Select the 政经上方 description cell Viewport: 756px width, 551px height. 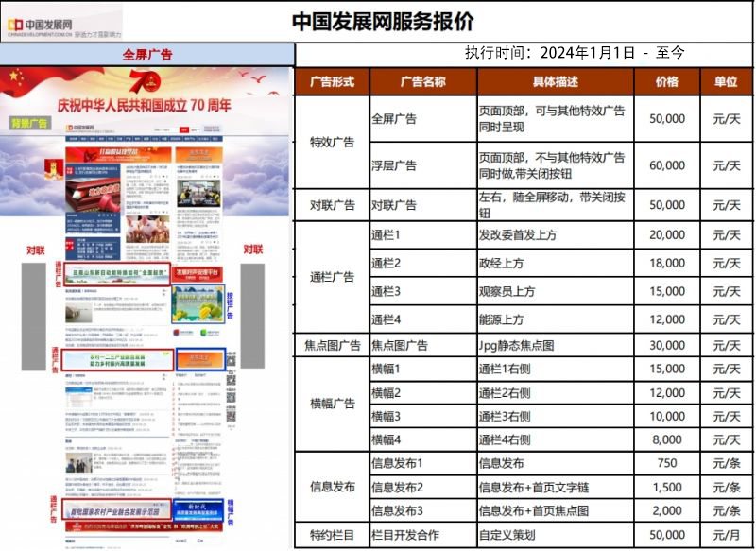pos(556,263)
